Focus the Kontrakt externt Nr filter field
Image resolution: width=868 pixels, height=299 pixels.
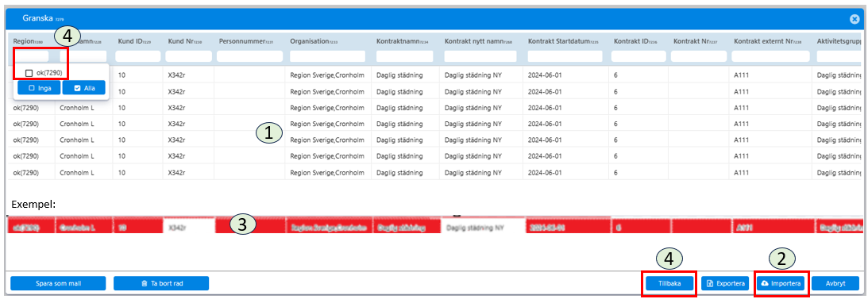click(x=770, y=56)
